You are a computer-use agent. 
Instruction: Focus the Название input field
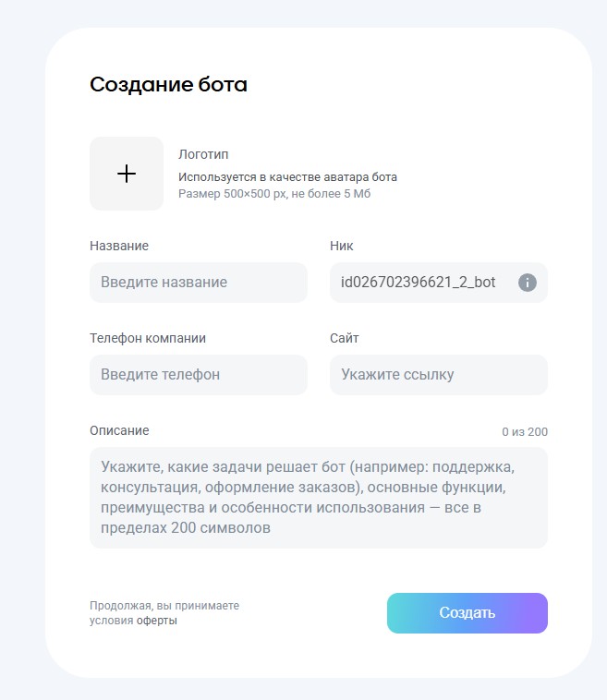(x=198, y=283)
